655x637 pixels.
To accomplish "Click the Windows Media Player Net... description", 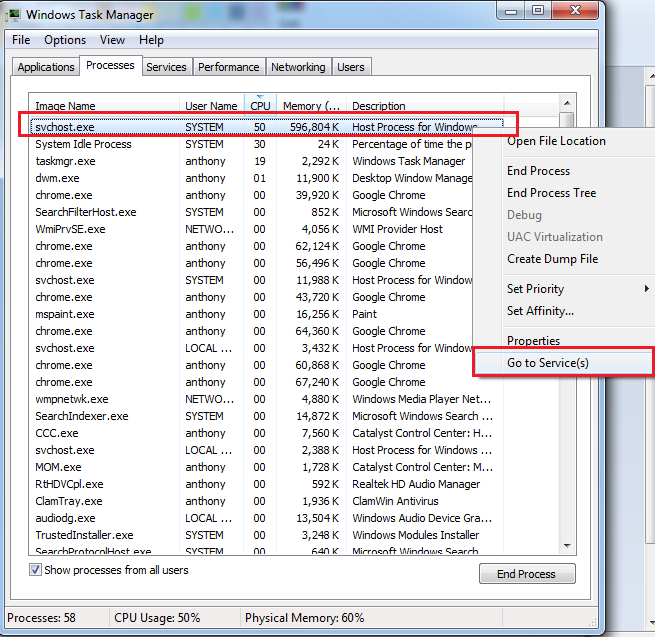I will (421, 399).
